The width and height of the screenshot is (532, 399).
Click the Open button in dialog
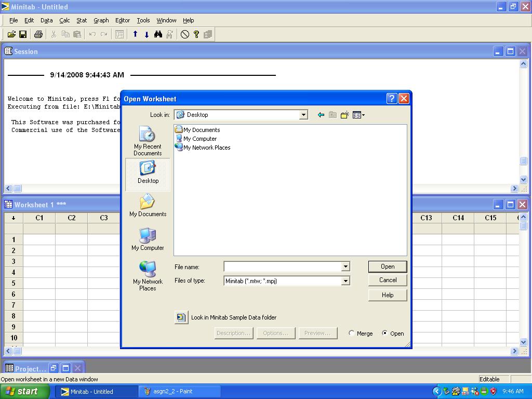click(388, 267)
